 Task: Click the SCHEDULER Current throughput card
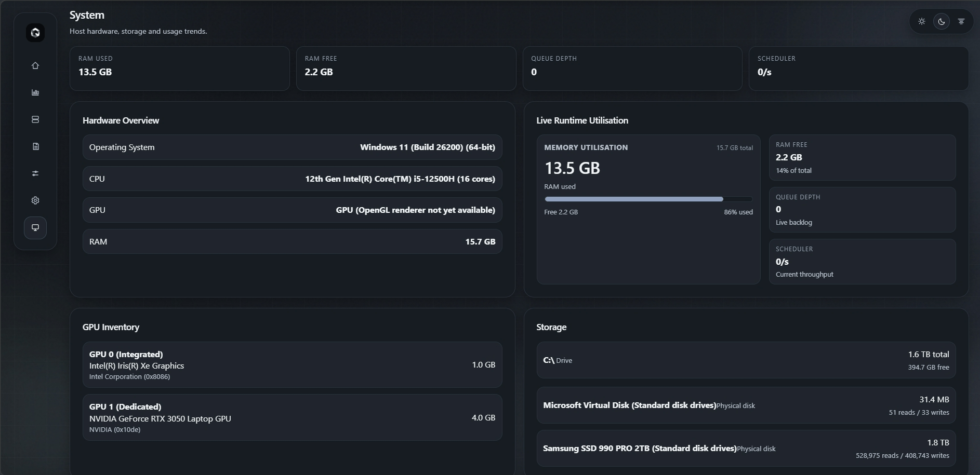(863, 262)
